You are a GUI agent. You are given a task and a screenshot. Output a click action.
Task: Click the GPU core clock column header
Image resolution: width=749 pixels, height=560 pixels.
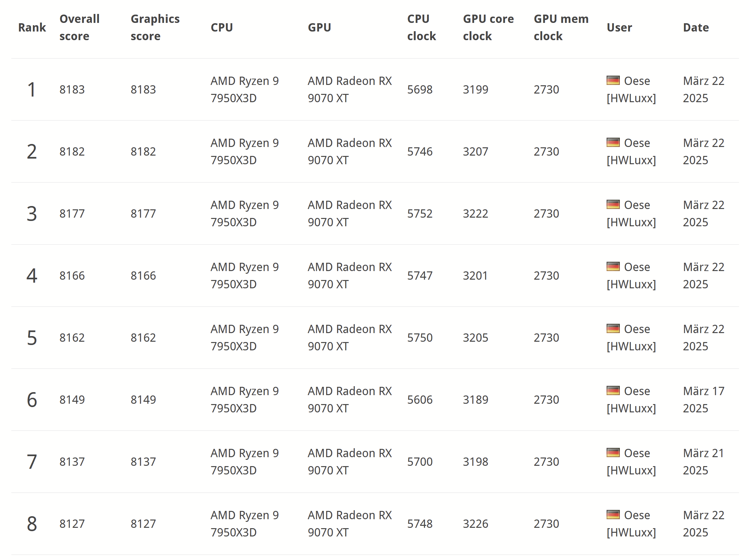488,28
